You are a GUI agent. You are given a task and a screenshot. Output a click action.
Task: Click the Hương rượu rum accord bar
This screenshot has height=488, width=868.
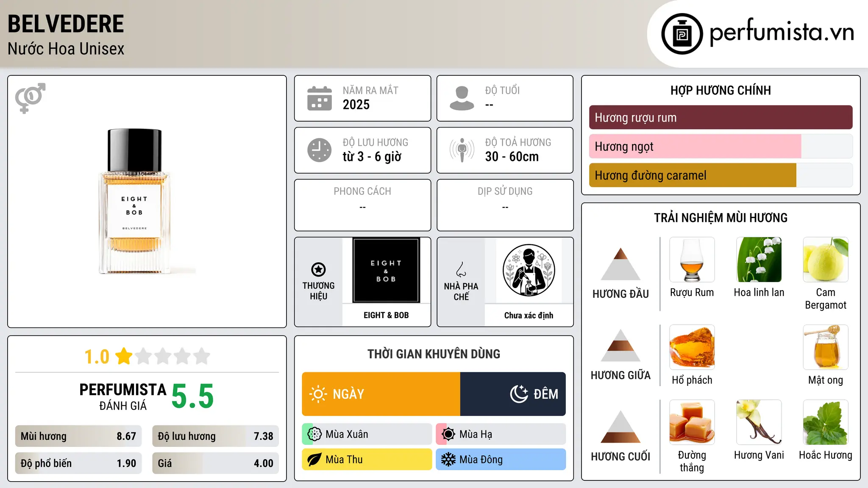(721, 117)
